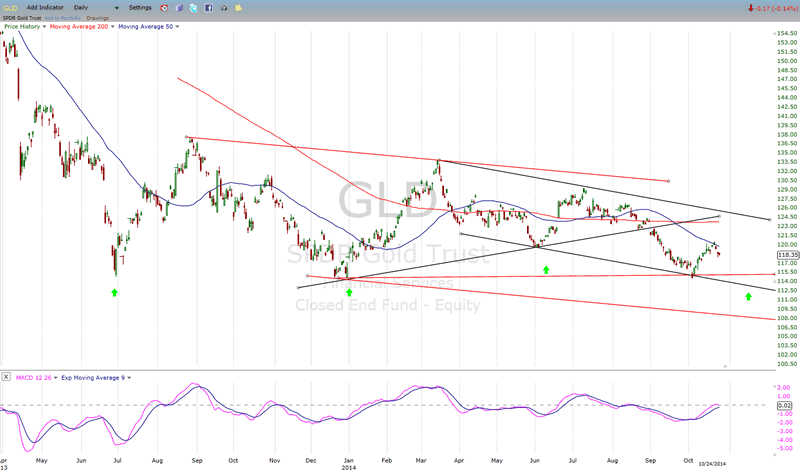800x470 pixels.
Task: Open the Settings menu
Action: tap(141, 7)
